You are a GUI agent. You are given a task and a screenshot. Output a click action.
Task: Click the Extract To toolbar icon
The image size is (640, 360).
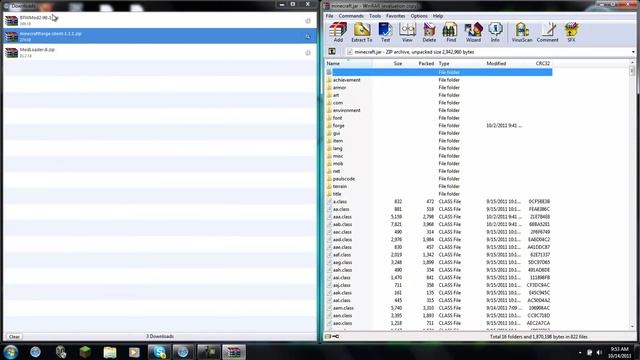[x=362, y=32]
